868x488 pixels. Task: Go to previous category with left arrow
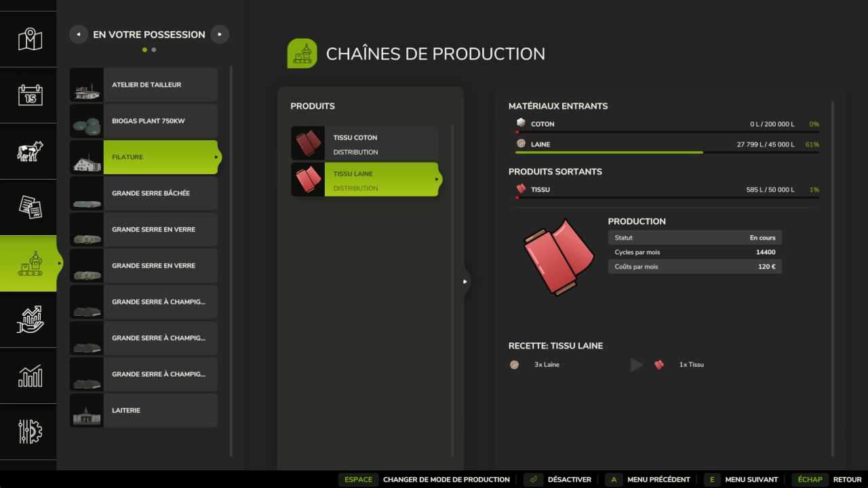(x=79, y=35)
